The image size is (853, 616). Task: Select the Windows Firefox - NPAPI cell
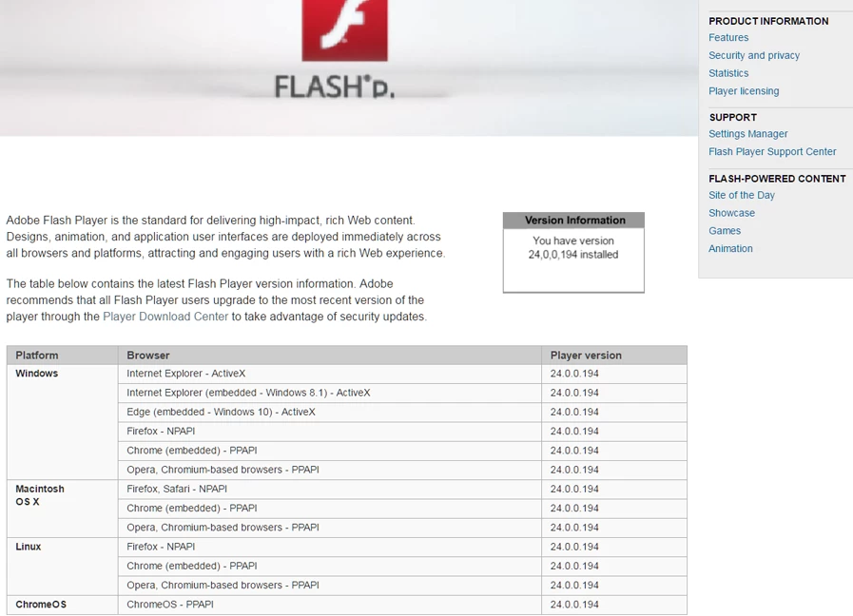[x=330, y=432]
